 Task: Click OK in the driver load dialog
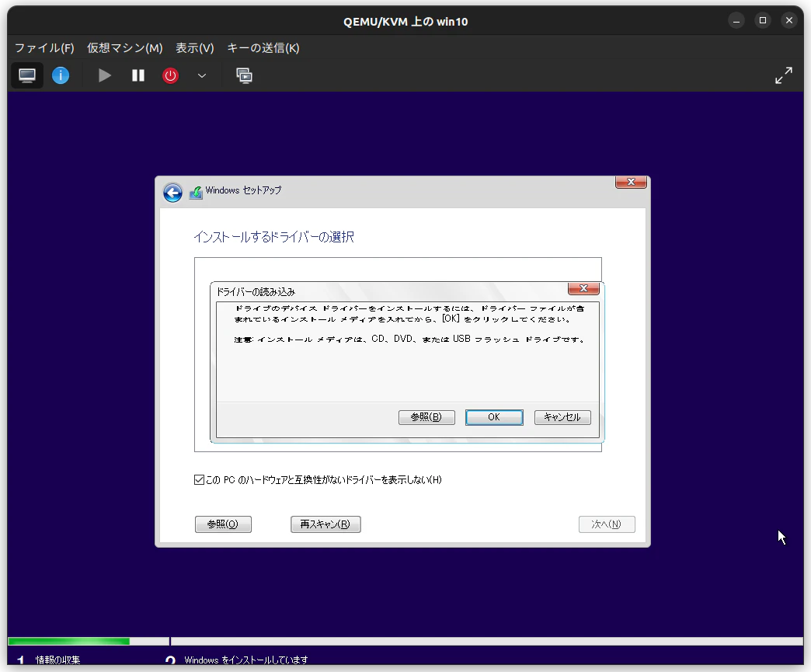tap(494, 417)
